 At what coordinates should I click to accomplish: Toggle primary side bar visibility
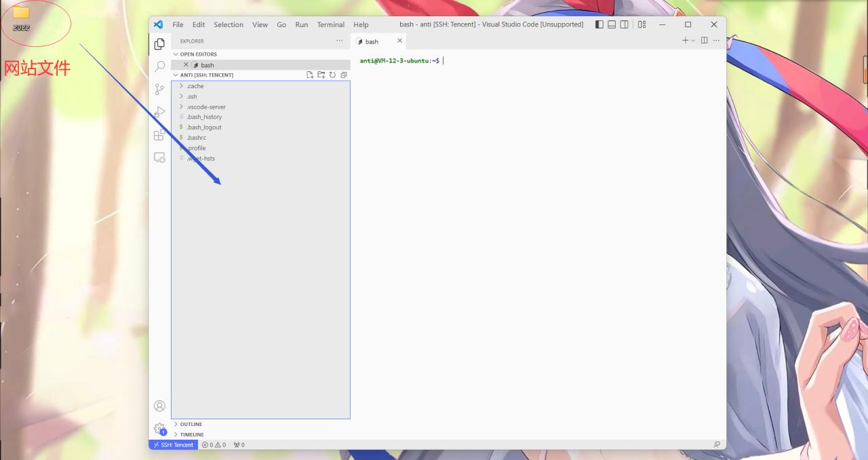pyautogui.click(x=599, y=24)
